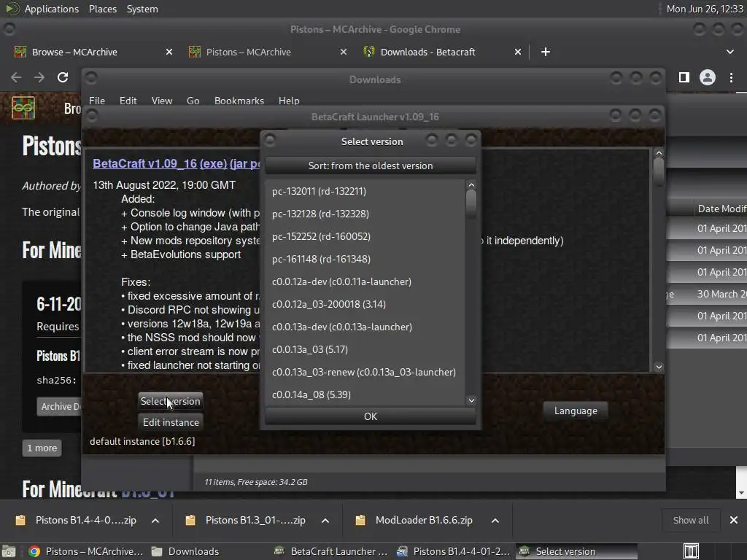Screen dimensions: 747x560
Task: Open View menu in Downloads window
Action: click(162, 101)
